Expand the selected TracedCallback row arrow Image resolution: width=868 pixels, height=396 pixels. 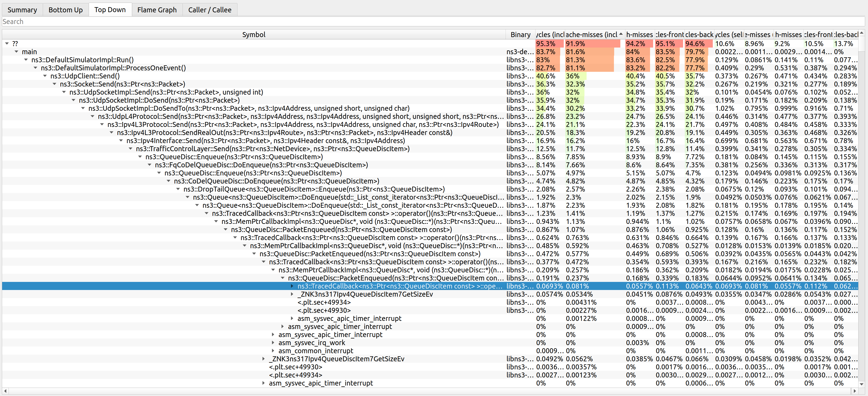click(x=292, y=286)
